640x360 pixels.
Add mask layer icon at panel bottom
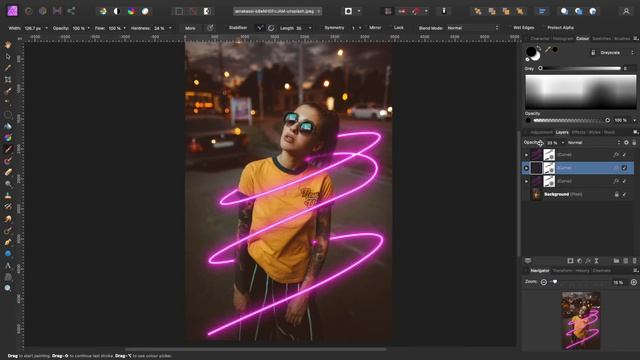pos(571,260)
